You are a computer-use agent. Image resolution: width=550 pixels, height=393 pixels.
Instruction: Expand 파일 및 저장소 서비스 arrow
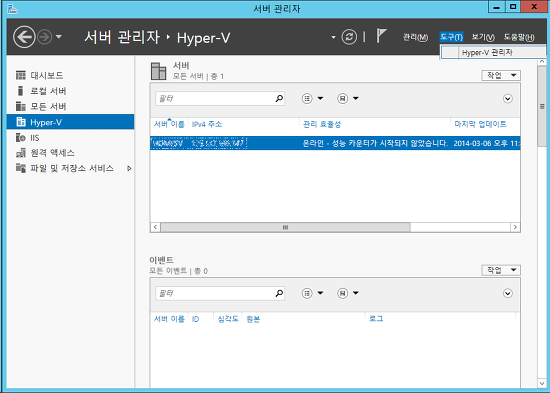[x=129, y=168]
